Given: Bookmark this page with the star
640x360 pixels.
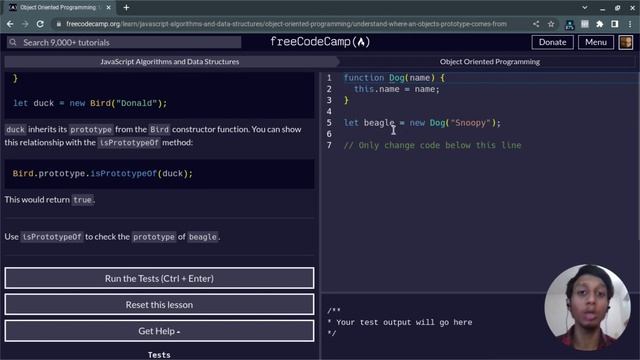Looking at the screenshot, I should pos(551,24).
